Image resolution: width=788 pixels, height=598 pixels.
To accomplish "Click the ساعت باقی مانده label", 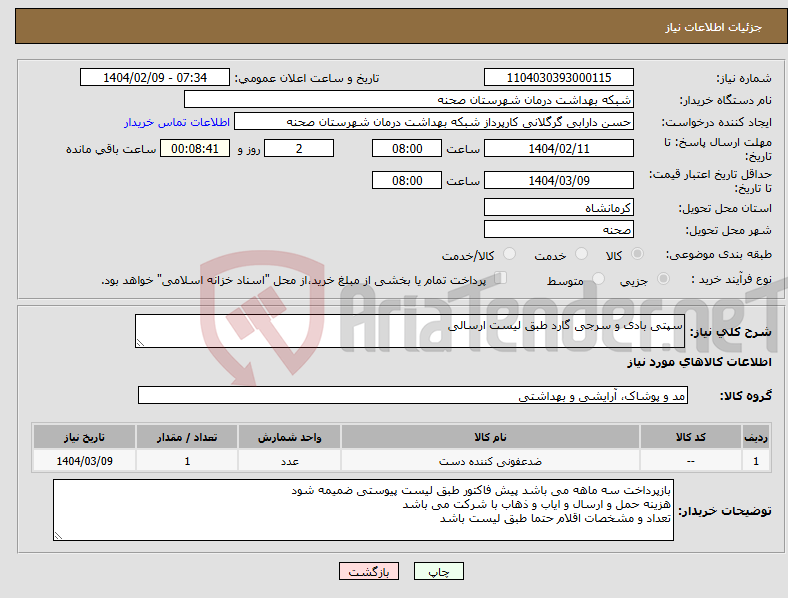I will coord(111,149).
